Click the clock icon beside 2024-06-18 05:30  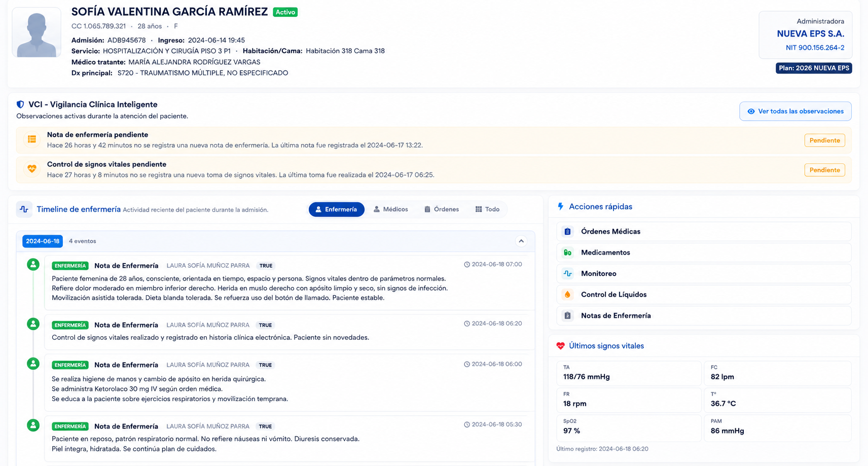coord(467,425)
